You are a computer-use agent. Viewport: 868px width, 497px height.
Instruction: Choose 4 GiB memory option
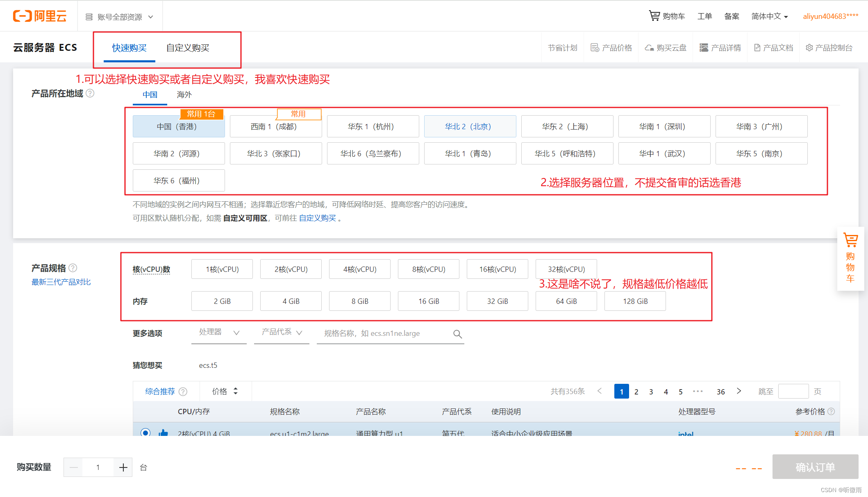coord(291,301)
